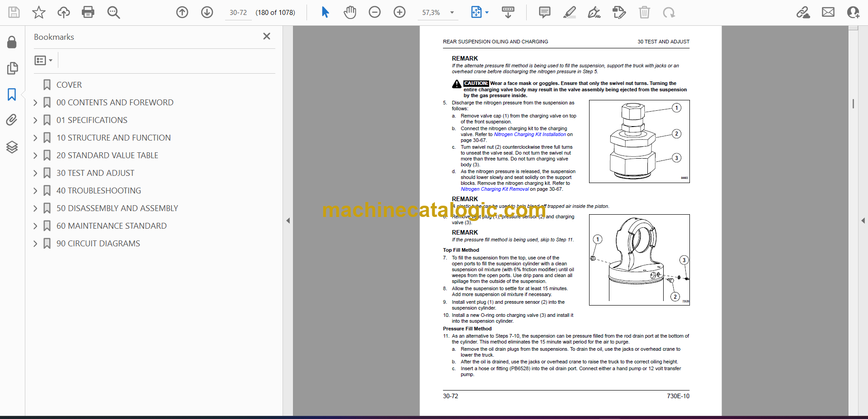Click the Pressure Fill Method heading
Image resolution: width=868 pixels, height=419 pixels.
click(x=467, y=329)
